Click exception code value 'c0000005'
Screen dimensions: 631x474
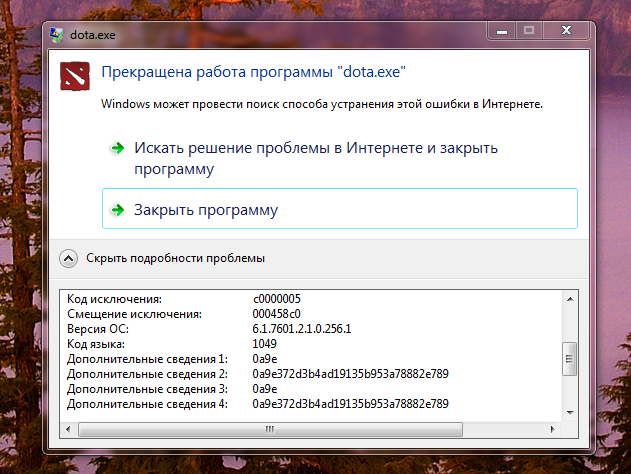[x=277, y=299]
